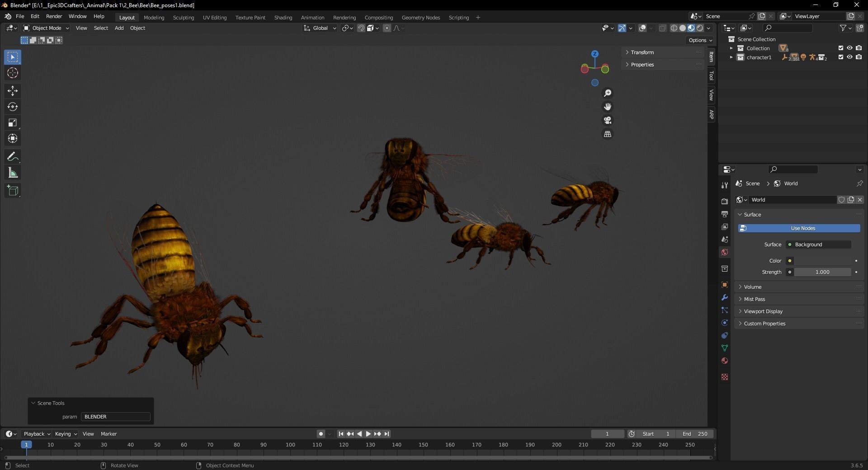Screen dimensions: 868x470
Task: Choose the Measure ruler tool
Action: click(x=13, y=173)
